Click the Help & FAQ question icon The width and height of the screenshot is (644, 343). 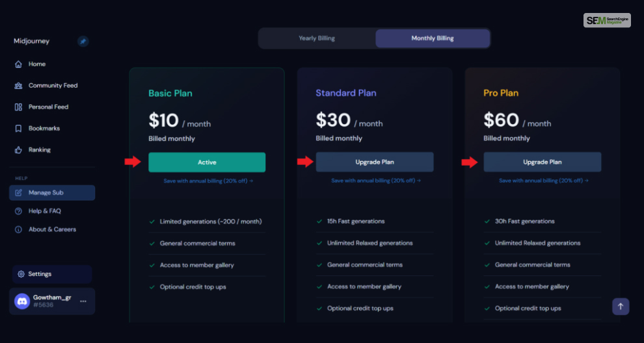18,211
